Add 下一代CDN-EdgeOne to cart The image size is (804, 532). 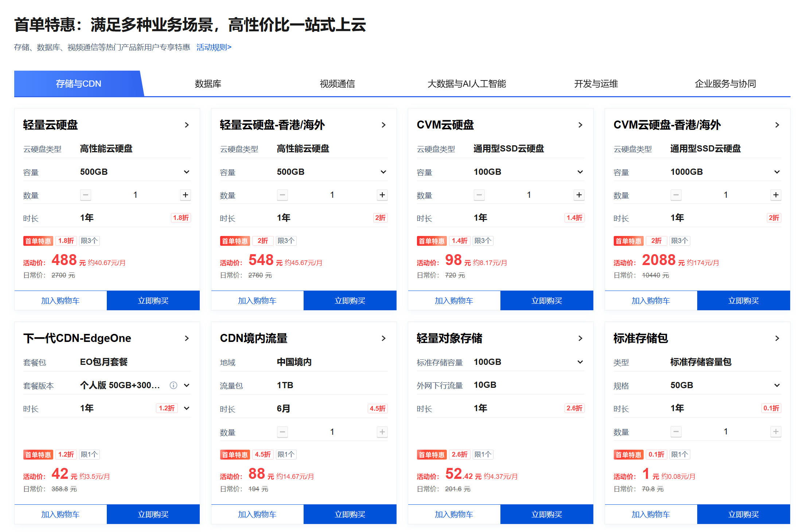(x=61, y=514)
